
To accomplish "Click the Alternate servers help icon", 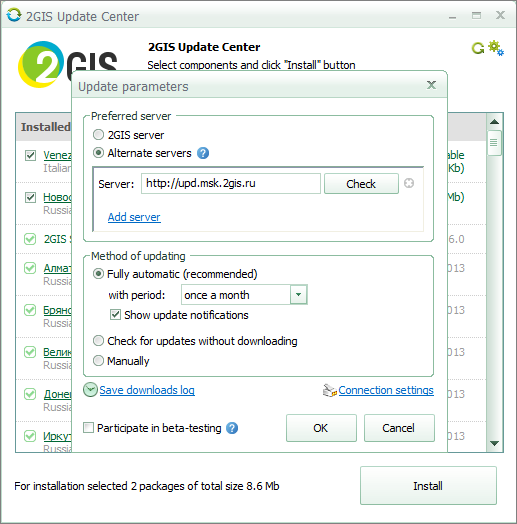I will coord(203,153).
